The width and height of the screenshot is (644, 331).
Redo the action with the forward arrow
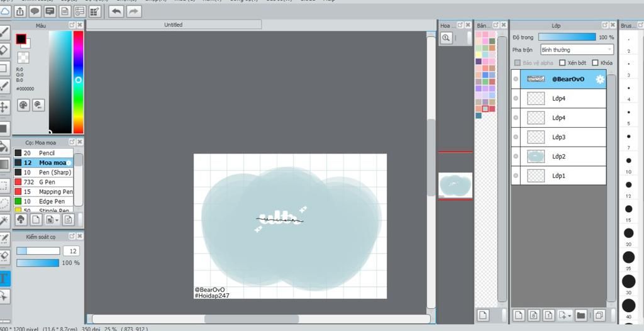click(133, 11)
